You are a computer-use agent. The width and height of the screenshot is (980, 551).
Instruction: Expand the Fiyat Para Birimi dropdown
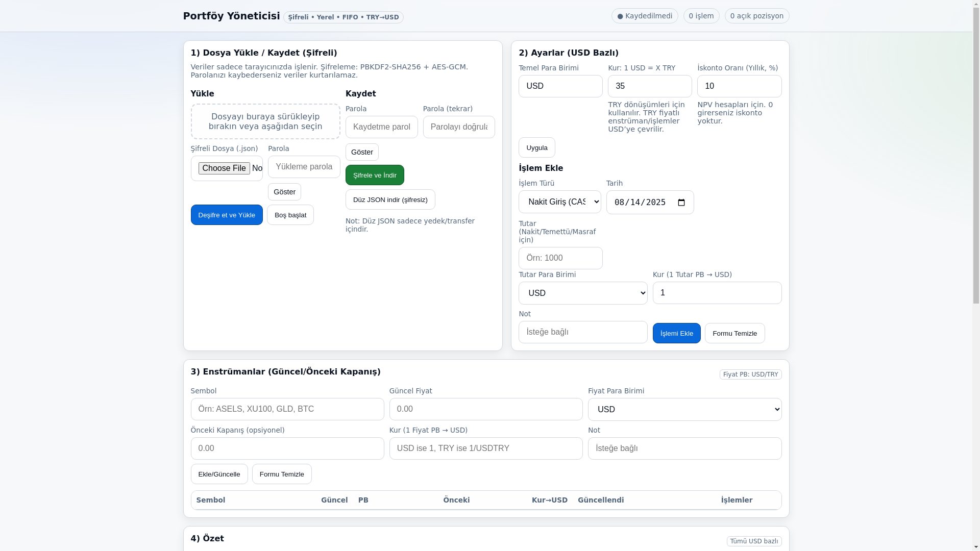click(x=684, y=410)
